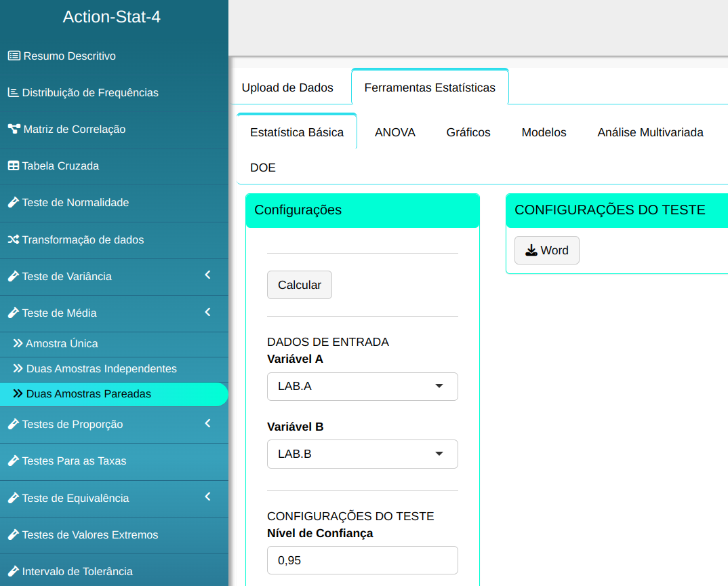The image size is (728, 586).
Task: Open the Variável B dropdown
Action: click(362, 454)
